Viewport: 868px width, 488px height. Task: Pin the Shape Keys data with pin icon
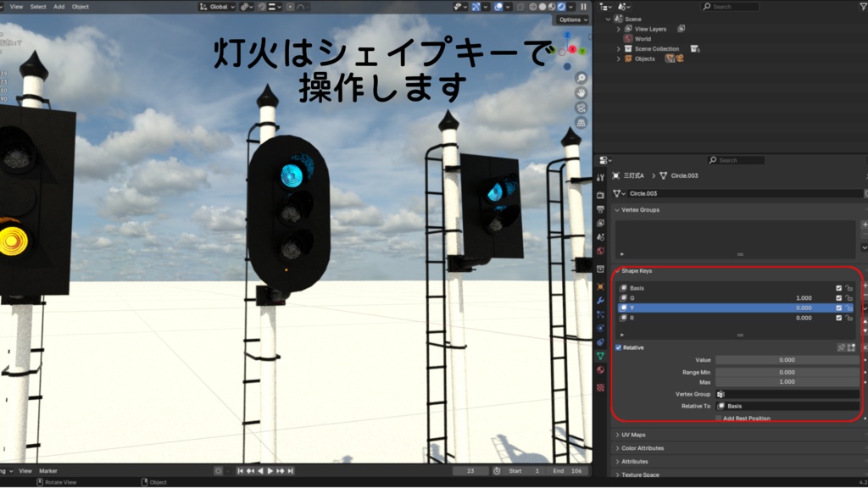point(841,348)
